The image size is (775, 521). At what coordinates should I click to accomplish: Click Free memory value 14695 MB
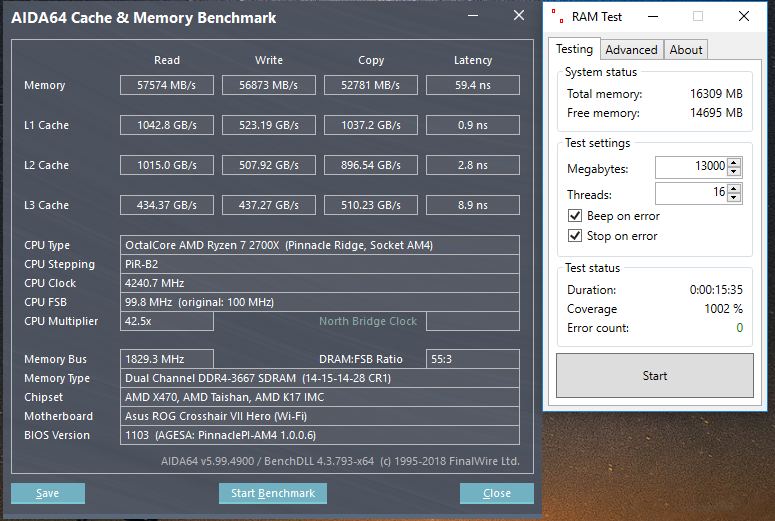(x=716, y=113)
